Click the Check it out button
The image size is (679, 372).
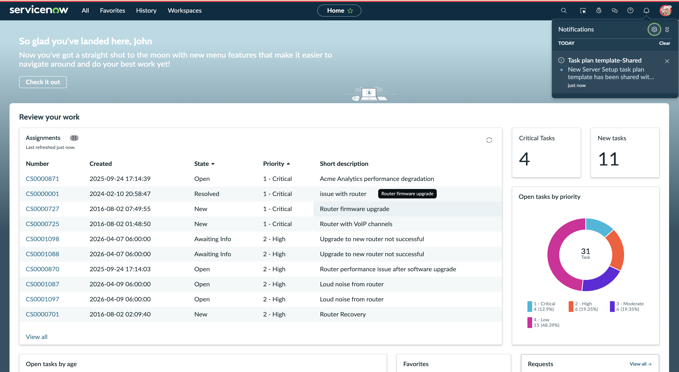[x=43, y=82]
